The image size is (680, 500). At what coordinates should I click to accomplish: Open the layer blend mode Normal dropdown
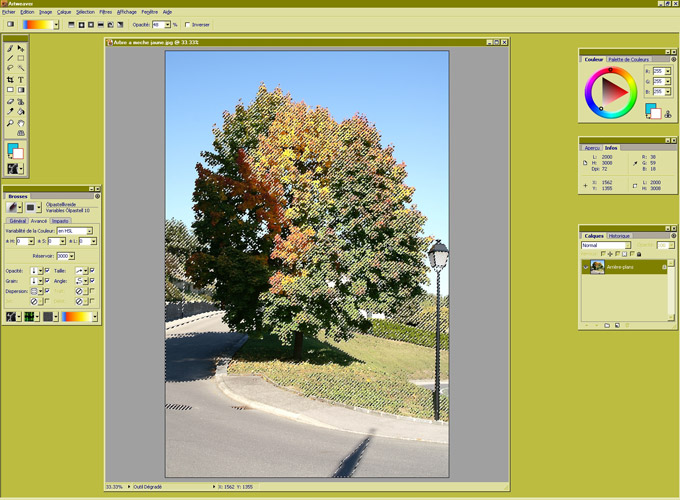628,245
